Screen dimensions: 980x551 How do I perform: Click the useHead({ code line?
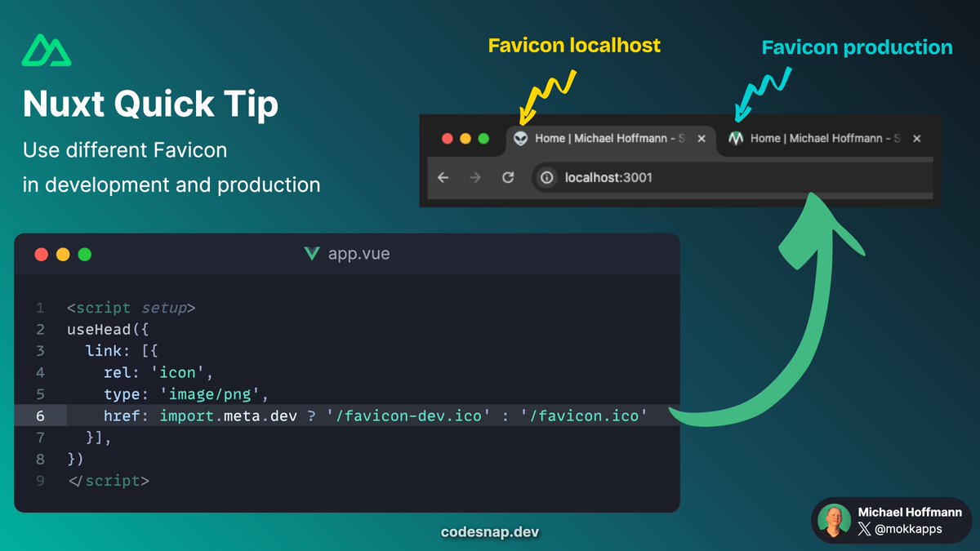click(x=109, y=330)
